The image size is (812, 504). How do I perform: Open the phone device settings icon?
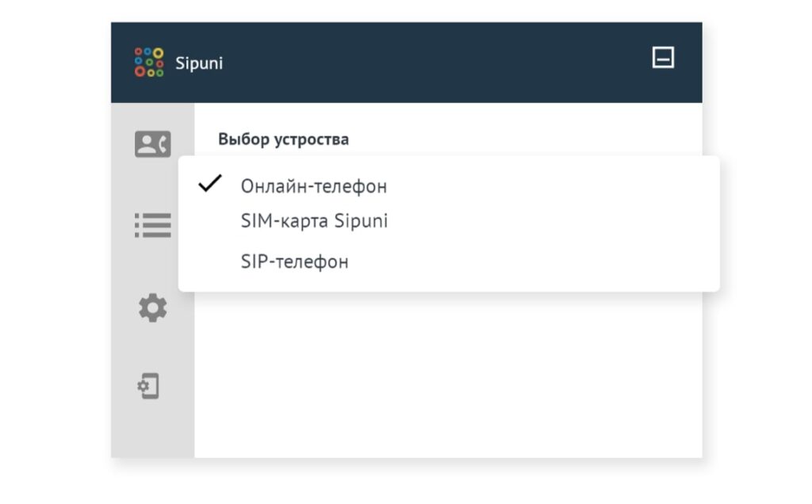click(x=148, y=387)
